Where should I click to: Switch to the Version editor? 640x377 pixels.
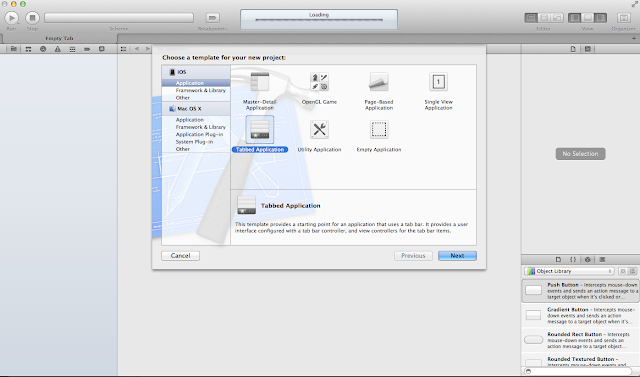557,18
